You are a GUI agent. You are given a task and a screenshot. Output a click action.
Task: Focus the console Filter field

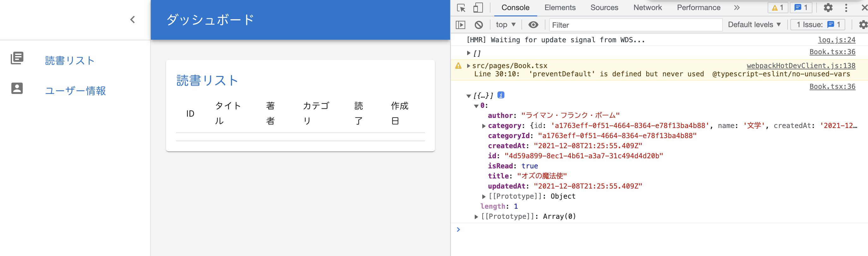coord(635,25)
